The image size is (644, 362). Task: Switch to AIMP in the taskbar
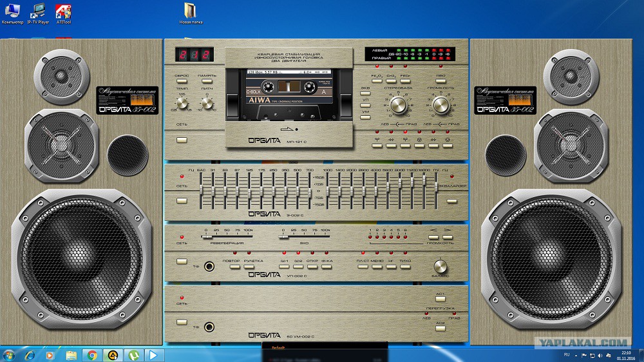pos(113,355)
